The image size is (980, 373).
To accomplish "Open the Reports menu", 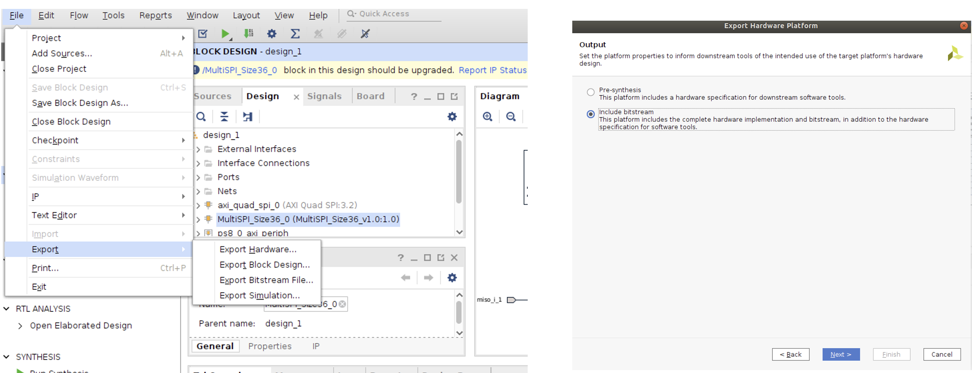I will point(156,15).
